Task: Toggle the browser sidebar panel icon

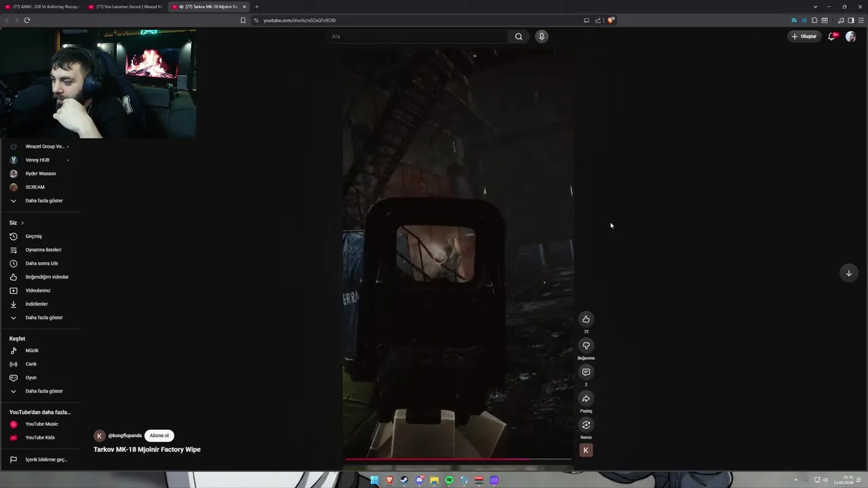Action: pos(851,20)
